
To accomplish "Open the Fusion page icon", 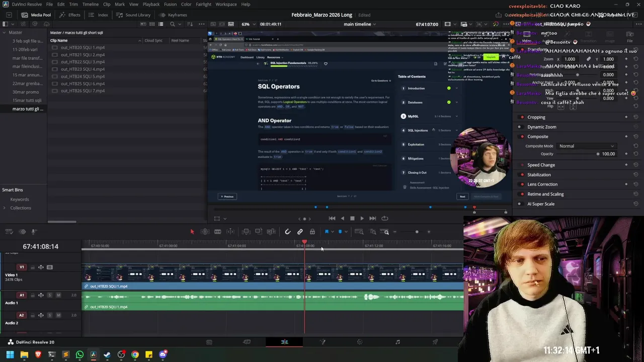I will click(323, 342).
